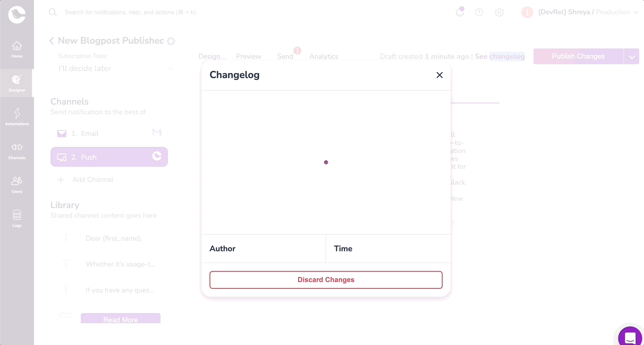Navigate to Channels in the sidebar
The image size is (644, 345).
click(17, 150)
